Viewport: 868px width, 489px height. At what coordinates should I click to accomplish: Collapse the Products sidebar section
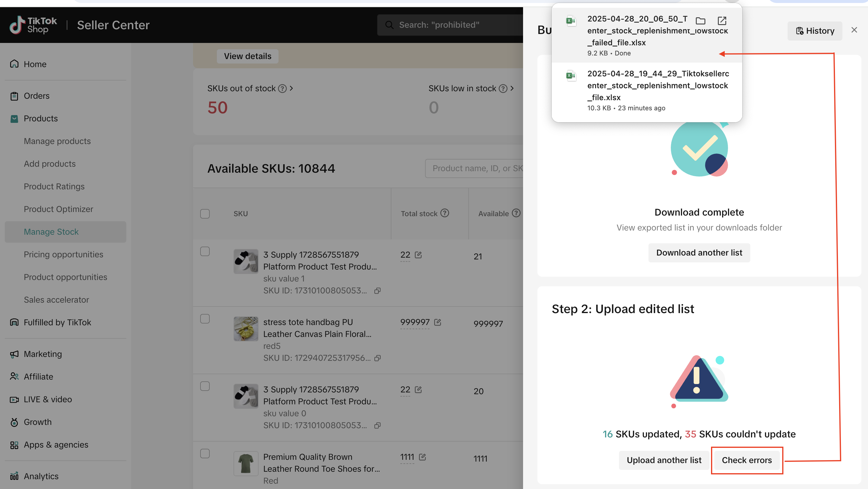(x=41, y=118)
